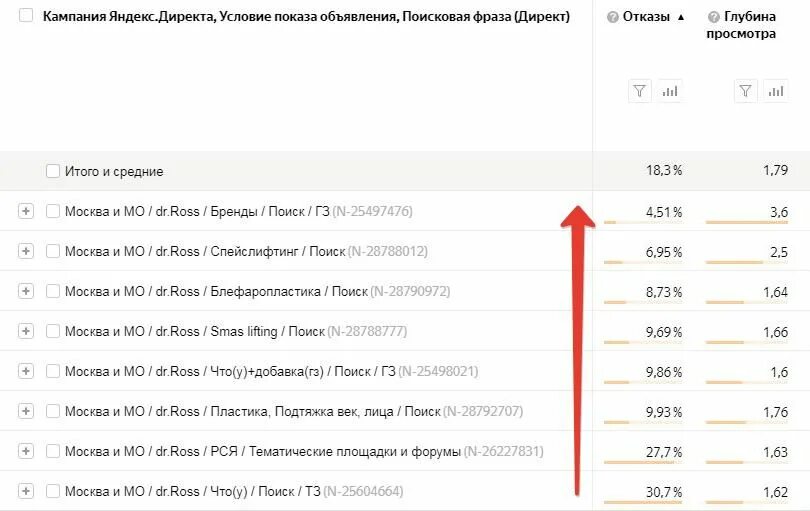Viewport: 810px width, 511px height.
Task: Open the filter icon under Отказы column
Action: pyautogui.click(x=640, y=91)
